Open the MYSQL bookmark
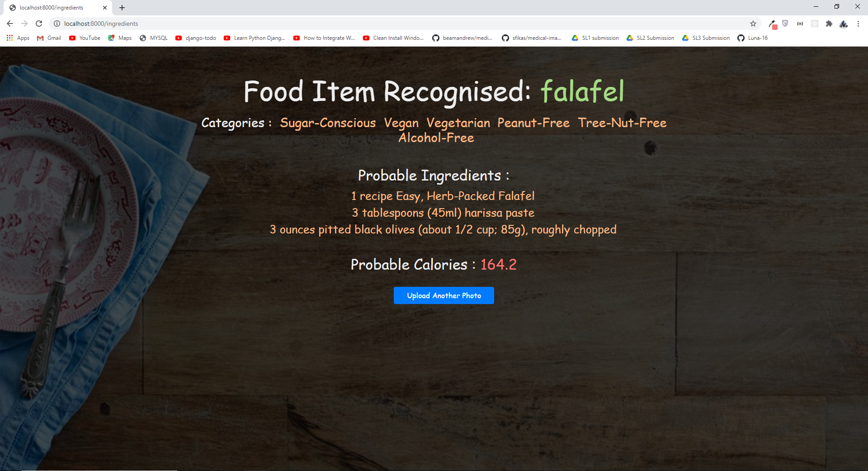Screen dimensions: 868x471 154,38
